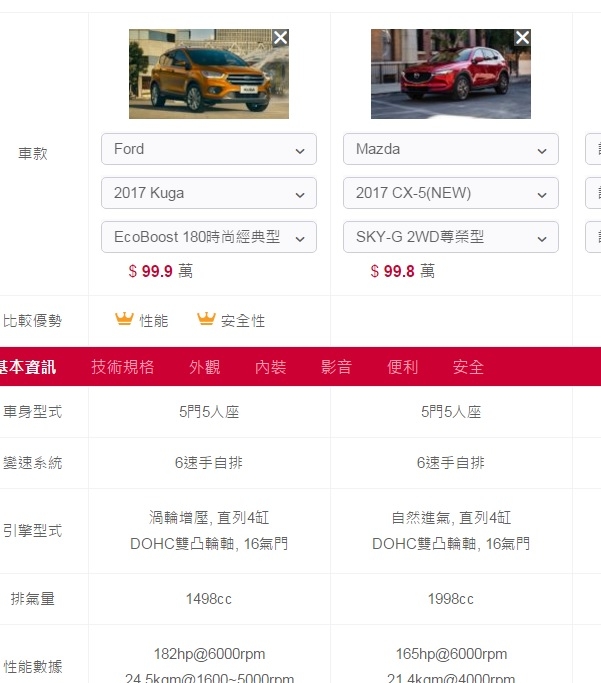Switch to the 影音 tab

pos(336,367)
